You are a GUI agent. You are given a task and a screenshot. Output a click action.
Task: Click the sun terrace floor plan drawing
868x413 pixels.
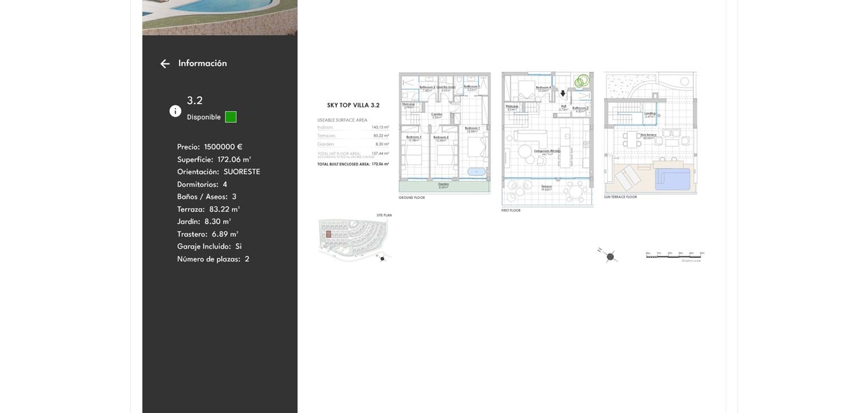point(650,133)
